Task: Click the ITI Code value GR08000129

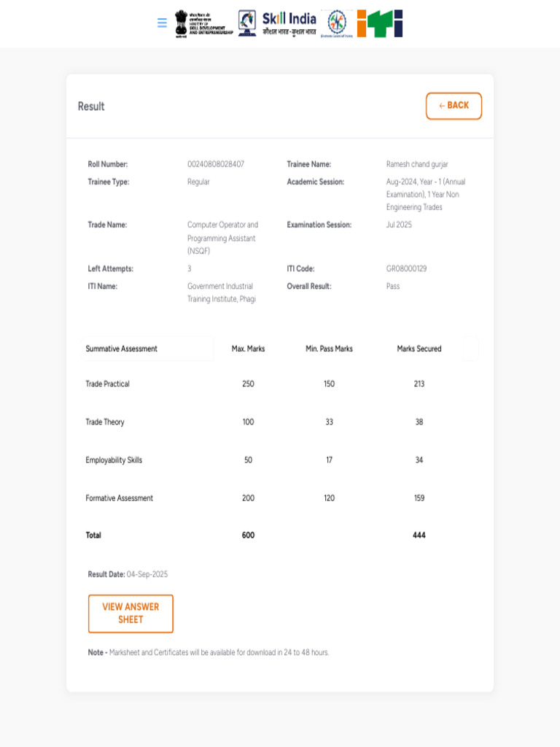Action: pos(407,268)
